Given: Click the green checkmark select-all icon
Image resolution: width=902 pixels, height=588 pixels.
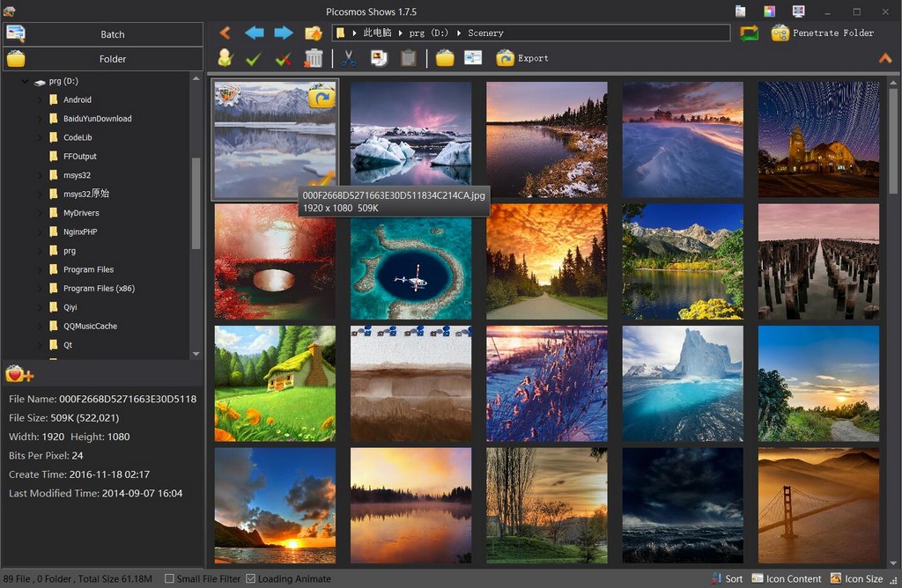Looking at the screenshot, I should (254, 58).
